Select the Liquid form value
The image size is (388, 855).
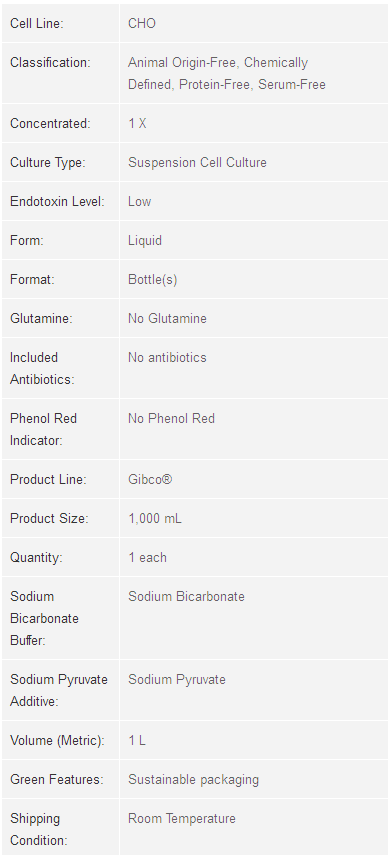[145, 240]
